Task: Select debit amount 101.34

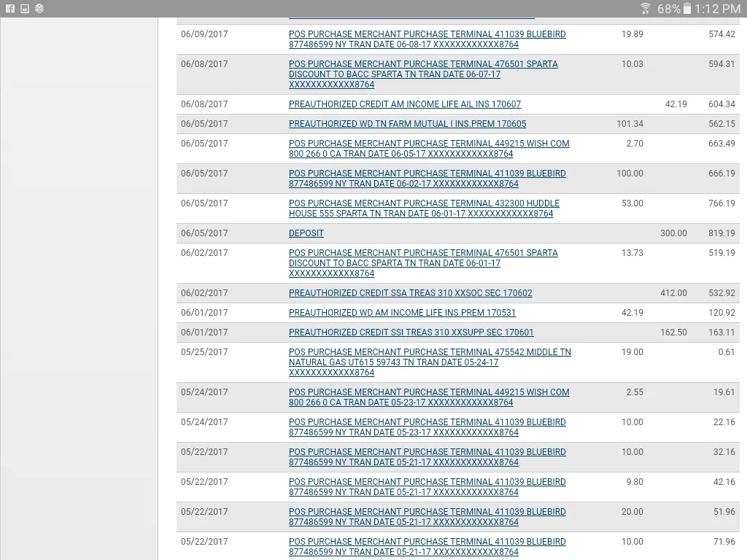Action: [630, 124]
